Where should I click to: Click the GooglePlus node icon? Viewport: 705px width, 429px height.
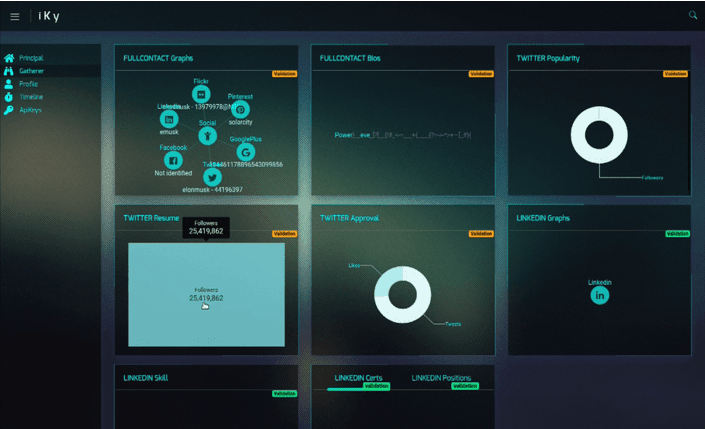pyautogui.click(x=246, y=152)
